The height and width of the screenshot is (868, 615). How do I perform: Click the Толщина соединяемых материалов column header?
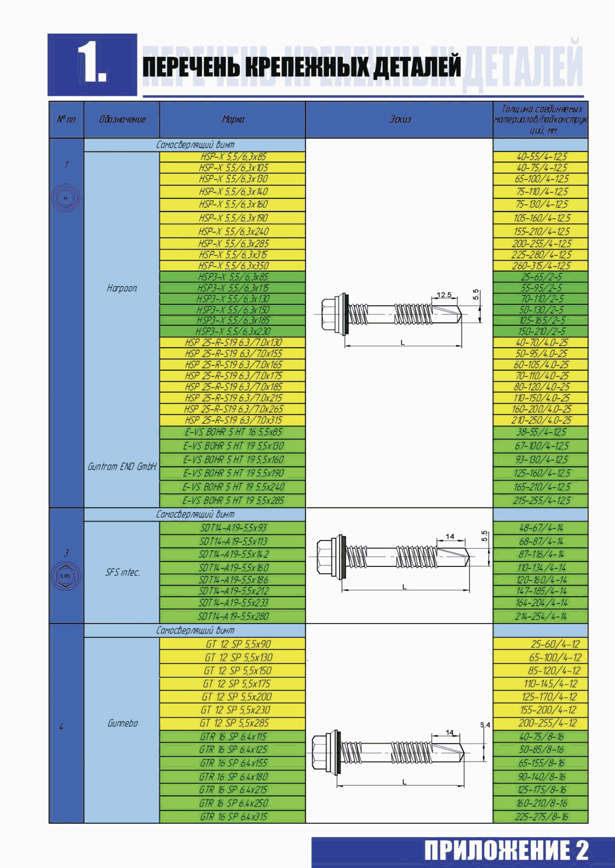tap(541, 120)
